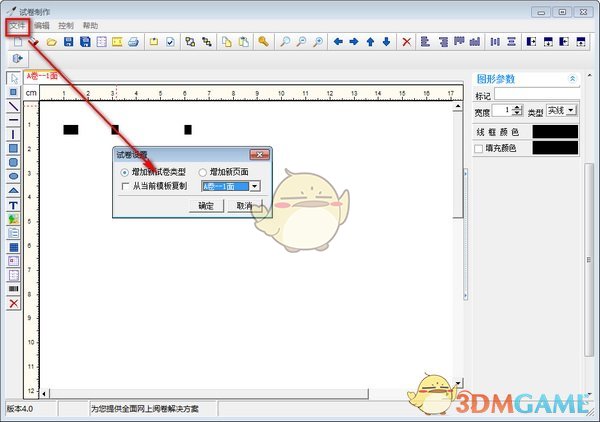
Task: Click the distribute vertically icon
Action: click(x=512, y=41)
